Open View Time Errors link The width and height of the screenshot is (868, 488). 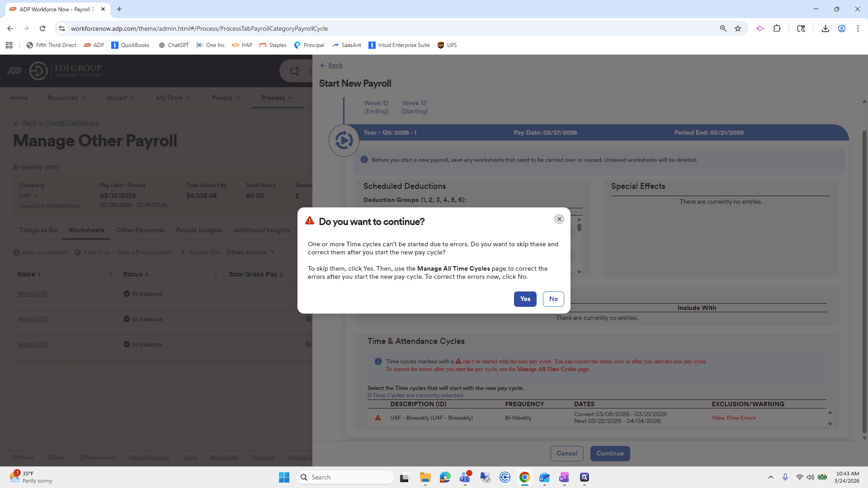click(733, 418)
